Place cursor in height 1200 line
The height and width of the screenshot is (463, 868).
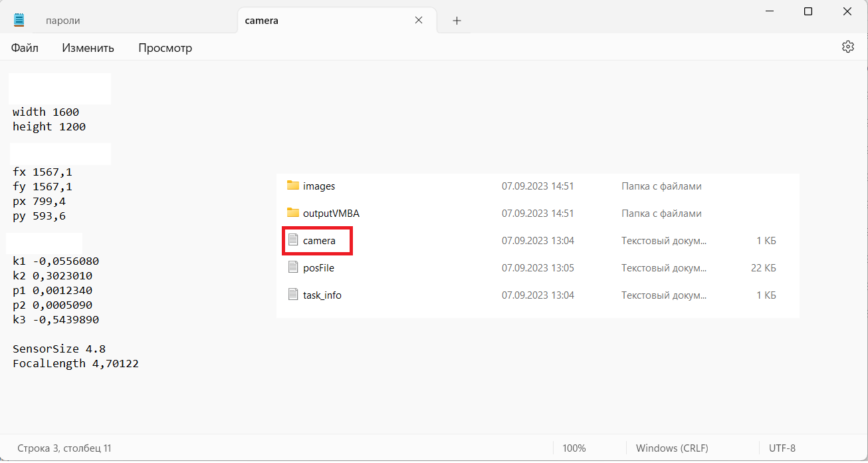[x=49, y=126]
